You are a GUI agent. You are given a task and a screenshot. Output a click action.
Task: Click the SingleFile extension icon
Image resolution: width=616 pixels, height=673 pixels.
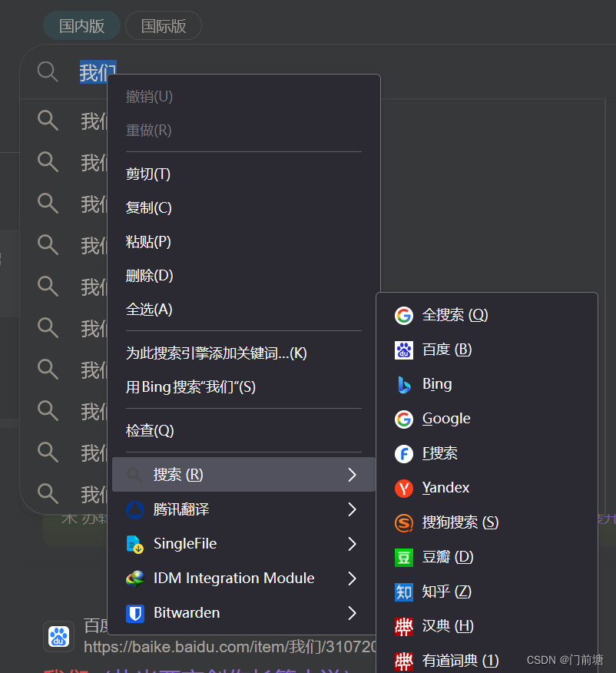pyautogui.click(x=135, y=544)
